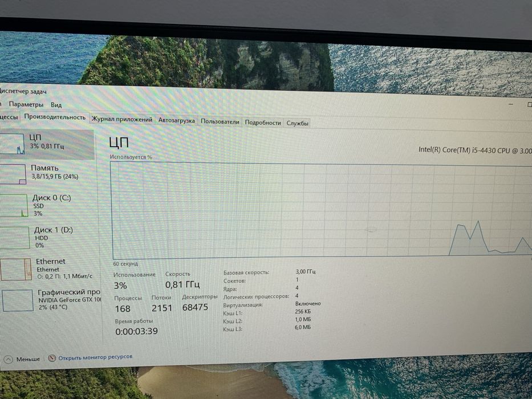
Task: Click the CPU usage graph area
Action: tap(322, 210)
